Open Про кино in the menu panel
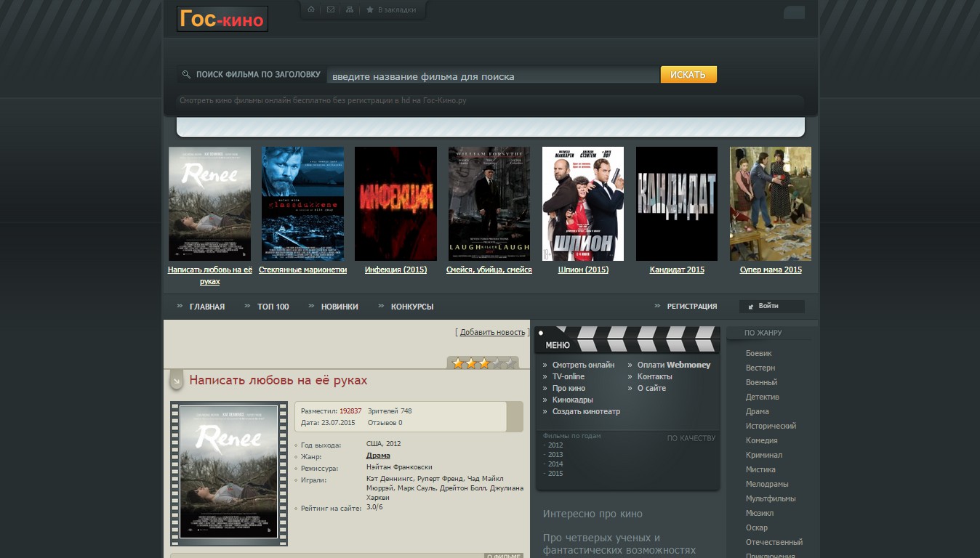 pyautogui.click(x=569, y=388)
